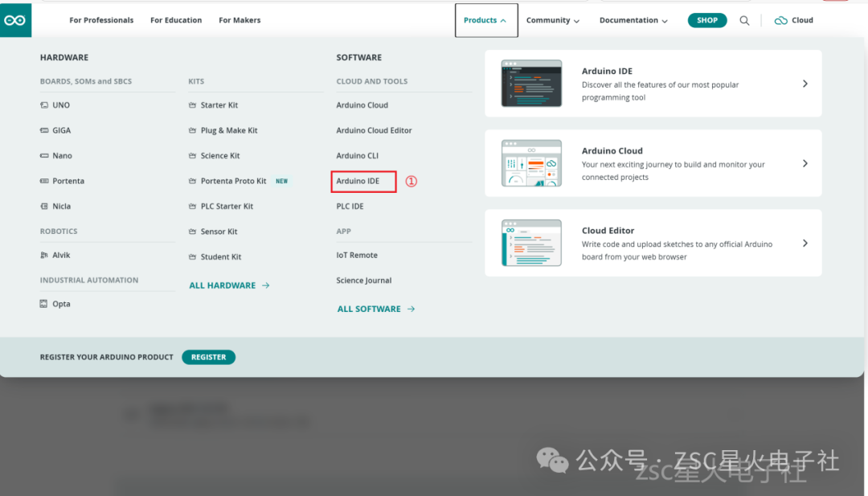The width and height of the screenshot is (868, 496).
Task: Click the Starter Kit icon
Action: (193, 105)
